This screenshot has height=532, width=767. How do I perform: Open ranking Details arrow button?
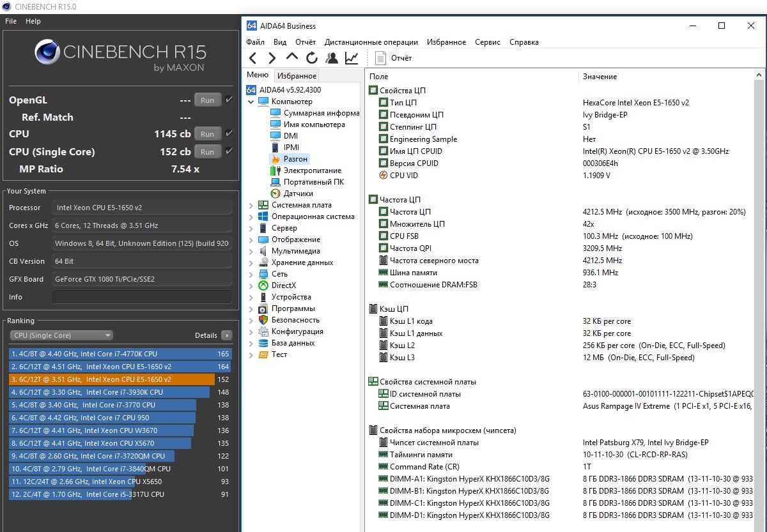pyautogui.click(x=226, y=335)
